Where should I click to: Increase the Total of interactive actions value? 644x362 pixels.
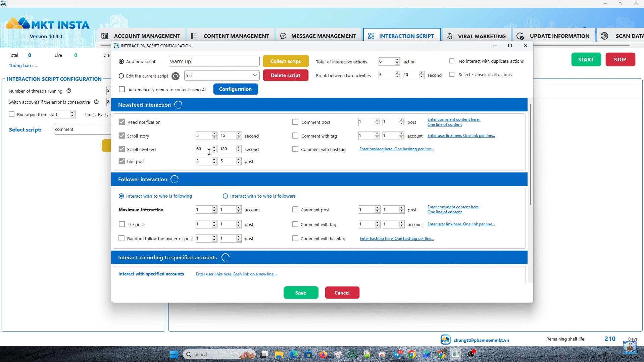(397, 60)
